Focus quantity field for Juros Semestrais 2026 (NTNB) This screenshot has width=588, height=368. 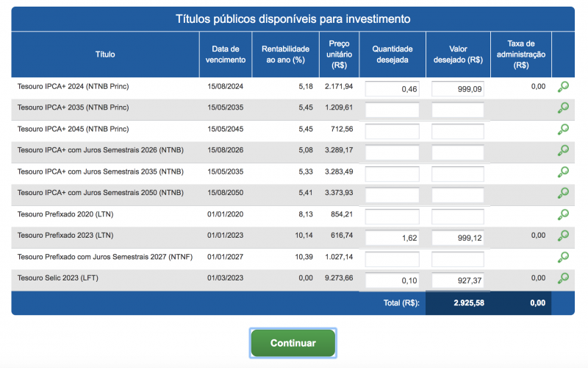pos(392,152)
